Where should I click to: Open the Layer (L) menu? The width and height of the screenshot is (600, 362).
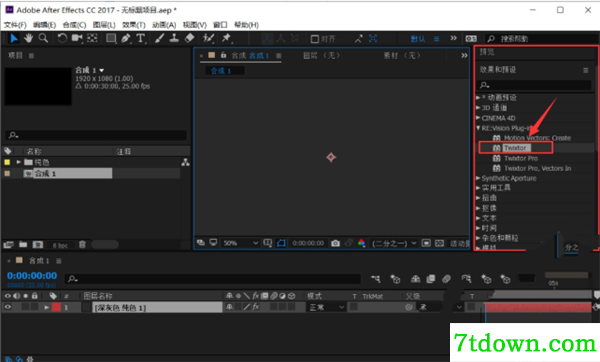click(x=104, y=25)
